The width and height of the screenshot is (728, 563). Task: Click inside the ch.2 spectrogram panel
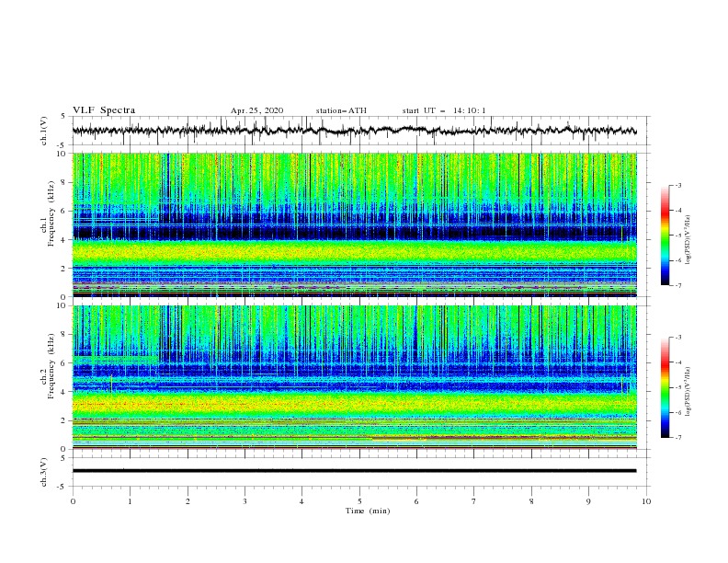(354, 377)
